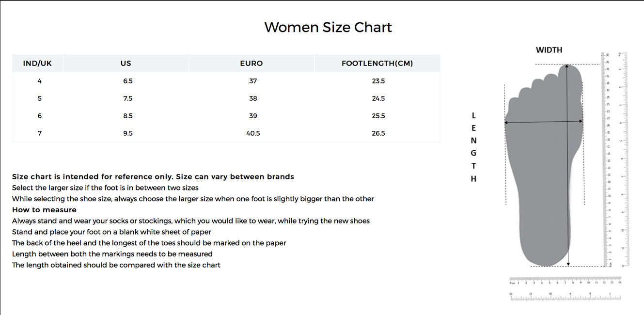644x315 pixels.
Task: Select the 25.5 foot length cell
Action: [x=378, y=116]
